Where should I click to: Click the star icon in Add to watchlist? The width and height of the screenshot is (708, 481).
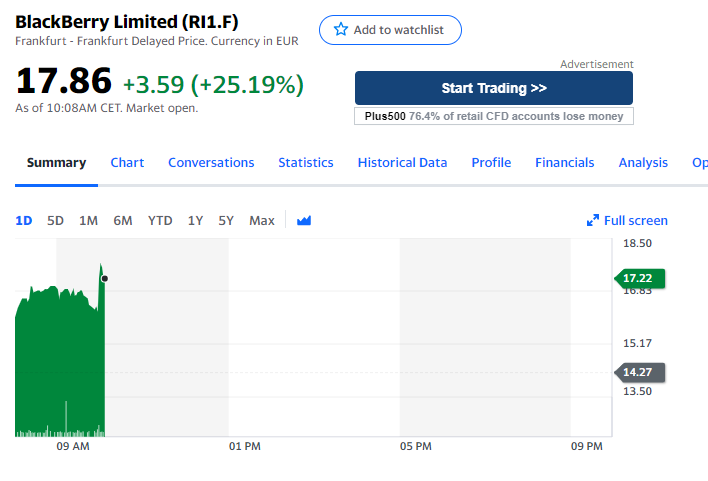click(x=341, y=29)
